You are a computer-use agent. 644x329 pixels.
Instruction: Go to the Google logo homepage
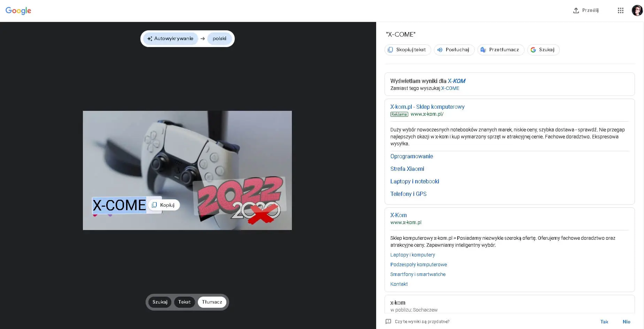(x=18, y=10)
